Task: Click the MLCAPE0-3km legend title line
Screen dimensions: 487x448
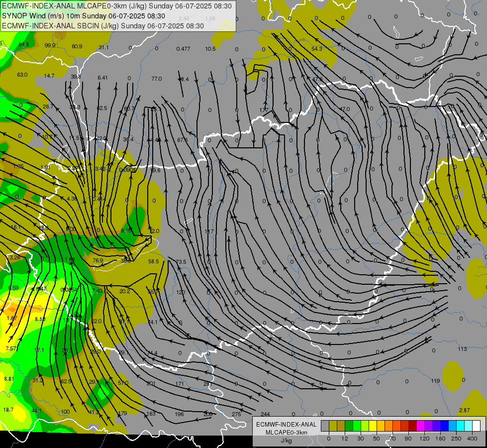Action: tap(287, 433)
